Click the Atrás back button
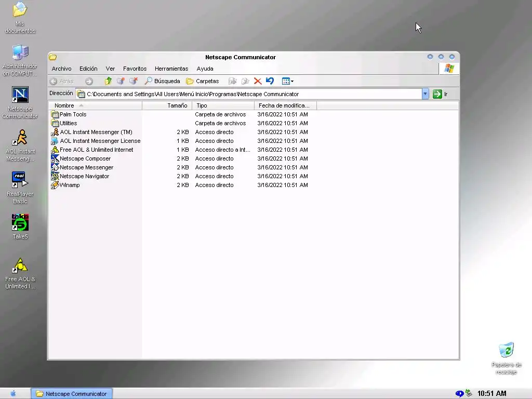Viewport: 532px width, 399px height. click(62, 81)
